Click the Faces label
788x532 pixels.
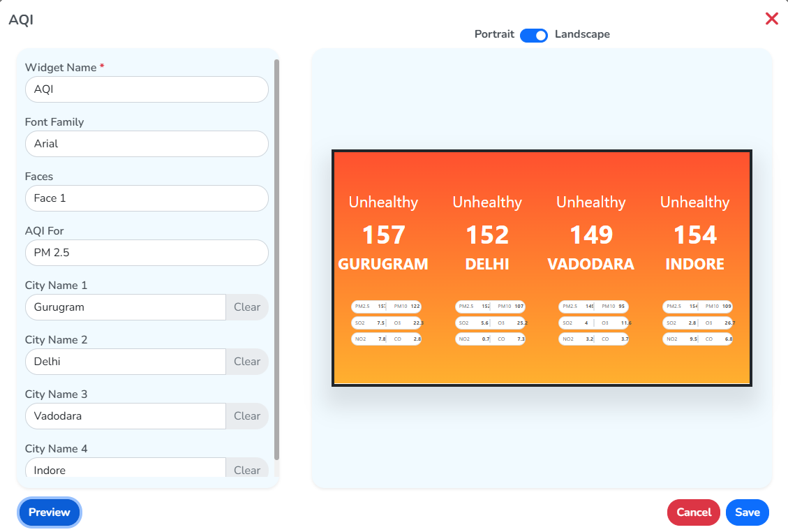[x=38, y=177]
